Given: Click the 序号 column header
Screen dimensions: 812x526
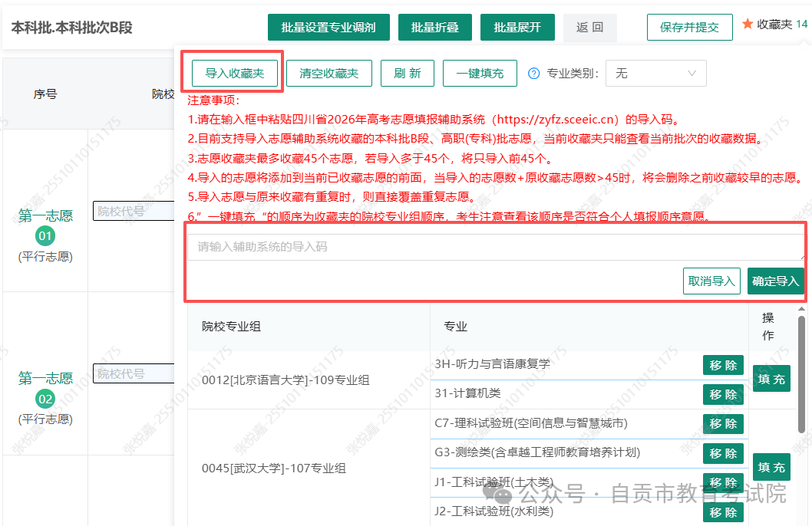Looking at the screenshot, I should [45, 94].
